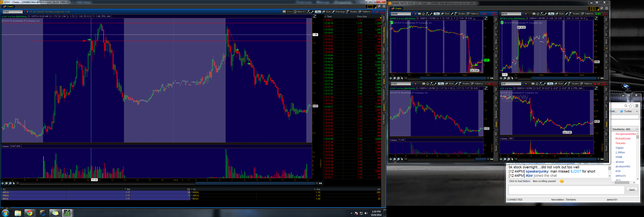Open the Studies menu on the main GTAT chart
Screen dimensions: 644x217
[x=352, y=12]
